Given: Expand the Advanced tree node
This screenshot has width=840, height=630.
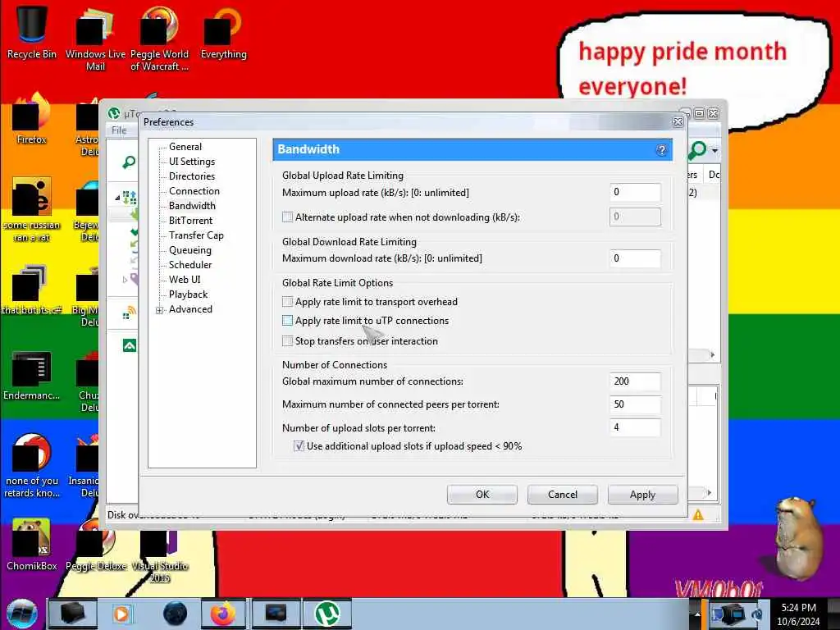Looking at the screenshot, I should click(159, 310).
